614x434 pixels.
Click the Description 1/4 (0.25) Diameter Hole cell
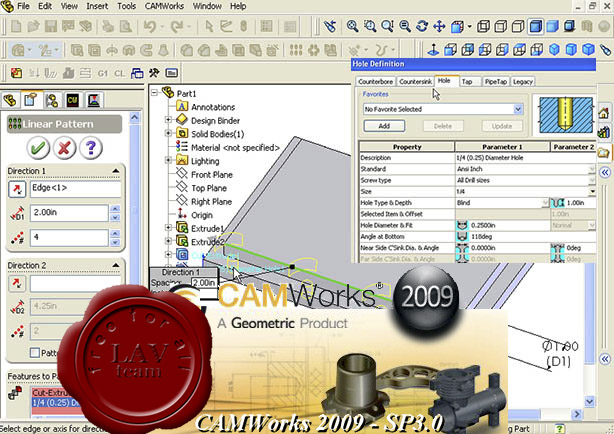click(525, 158)
